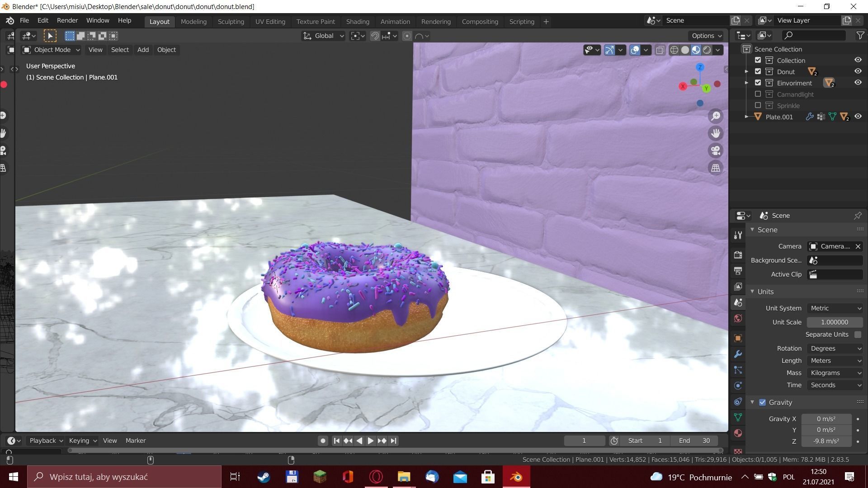This screenshot has height=488, width=868.
Task: Click the pan view hand icon
Action: point(716,133)
